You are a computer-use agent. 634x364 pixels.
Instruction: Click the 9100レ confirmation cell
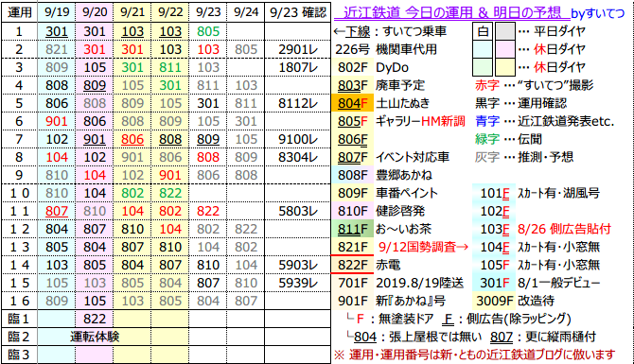coord(298,139)
